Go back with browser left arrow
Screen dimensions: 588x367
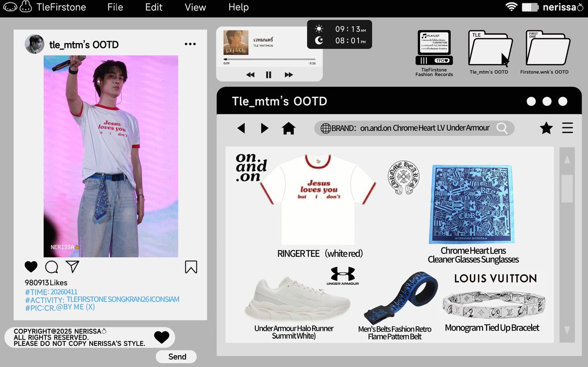coord(241,128)
